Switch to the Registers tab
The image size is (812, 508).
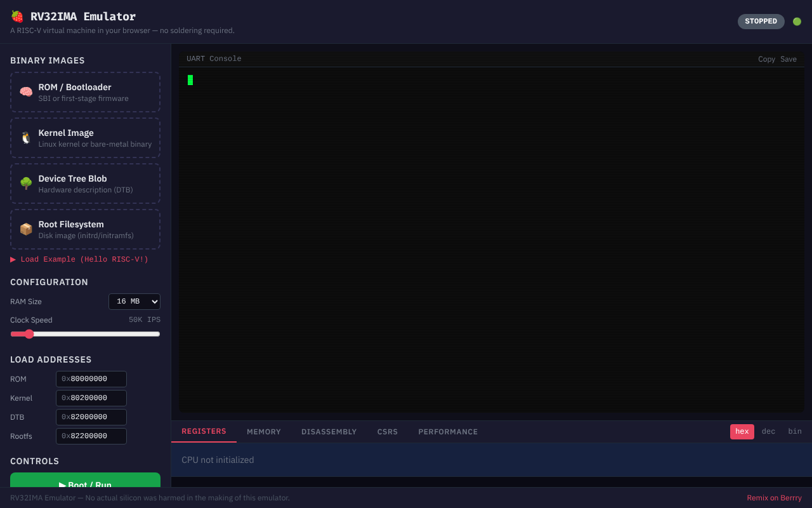click(204, 431)
